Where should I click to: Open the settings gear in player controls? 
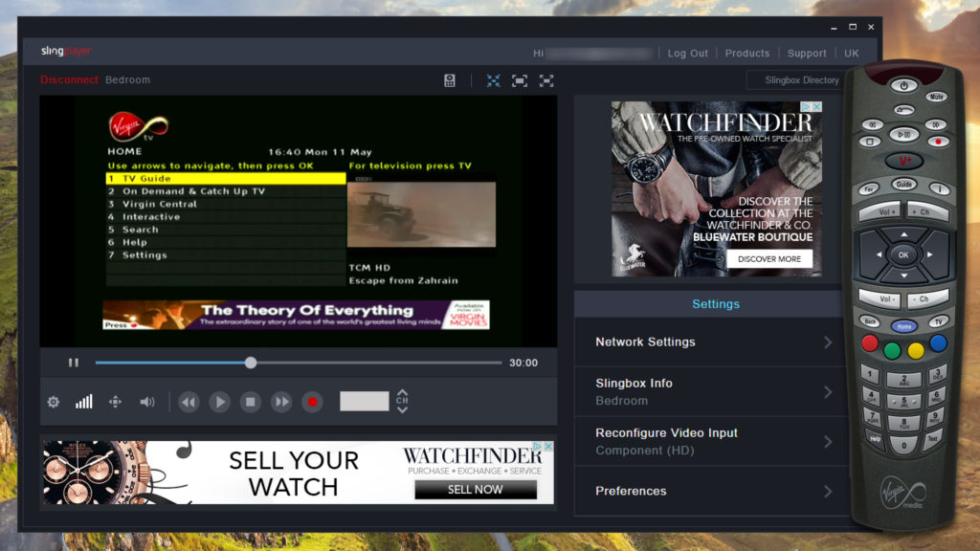[54, 402]
